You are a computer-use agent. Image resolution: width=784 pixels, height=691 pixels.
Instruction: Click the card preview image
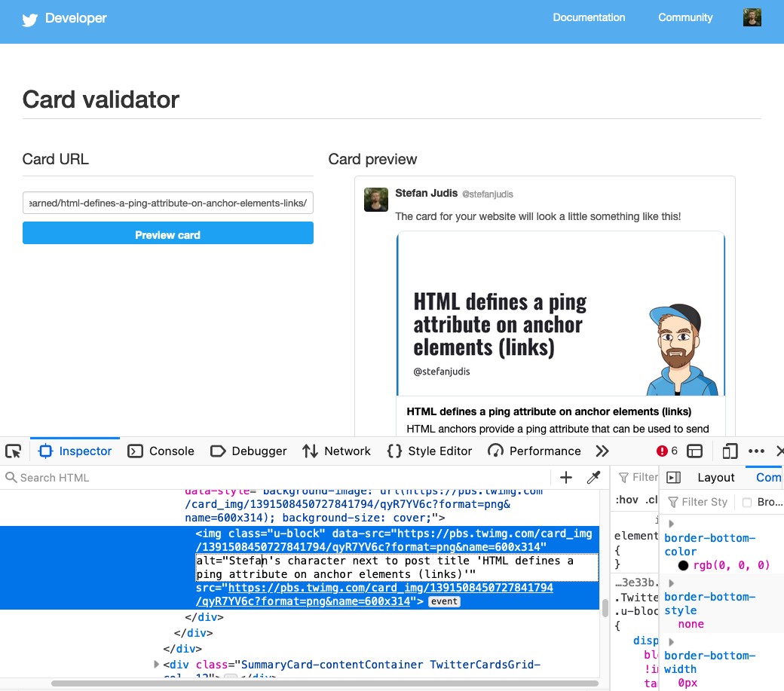(x=561, y=313)
